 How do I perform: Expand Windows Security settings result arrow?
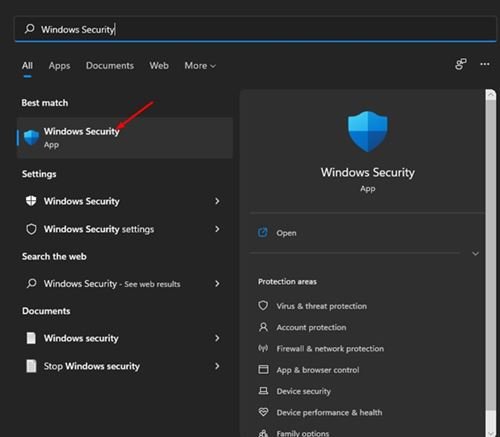pyautogui.click(x=217, y=229)
